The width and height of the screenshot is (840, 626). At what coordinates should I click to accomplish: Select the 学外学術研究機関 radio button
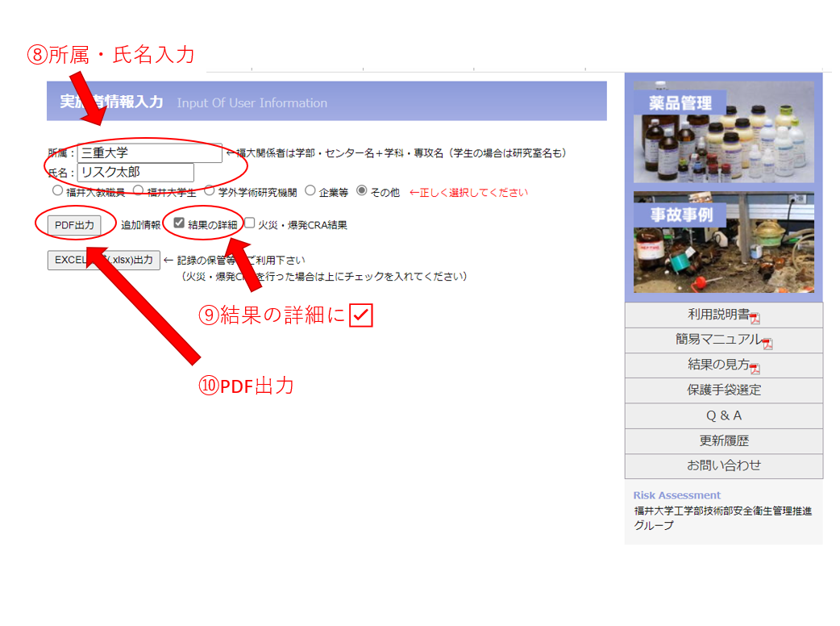[210, 190]
